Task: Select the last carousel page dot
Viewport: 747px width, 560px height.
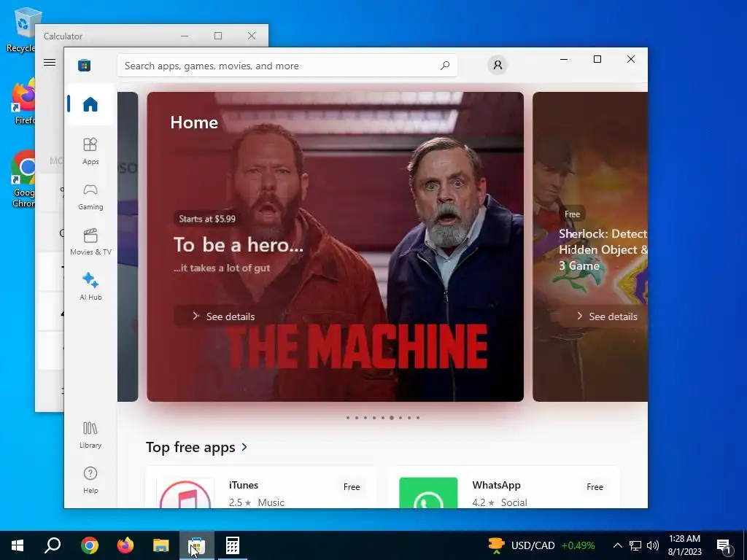Action: coord(418,418)
